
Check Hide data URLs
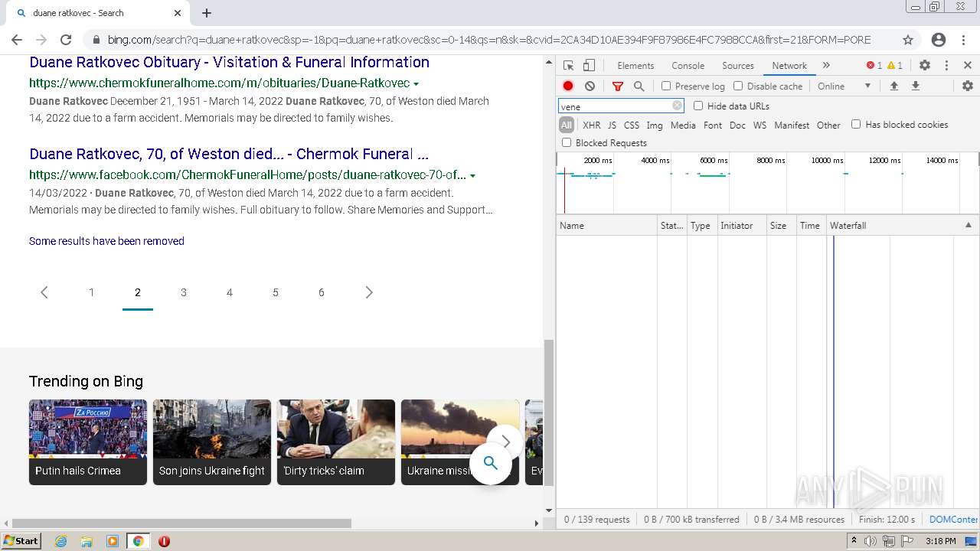pyautogui.click(x=698, y=106)
